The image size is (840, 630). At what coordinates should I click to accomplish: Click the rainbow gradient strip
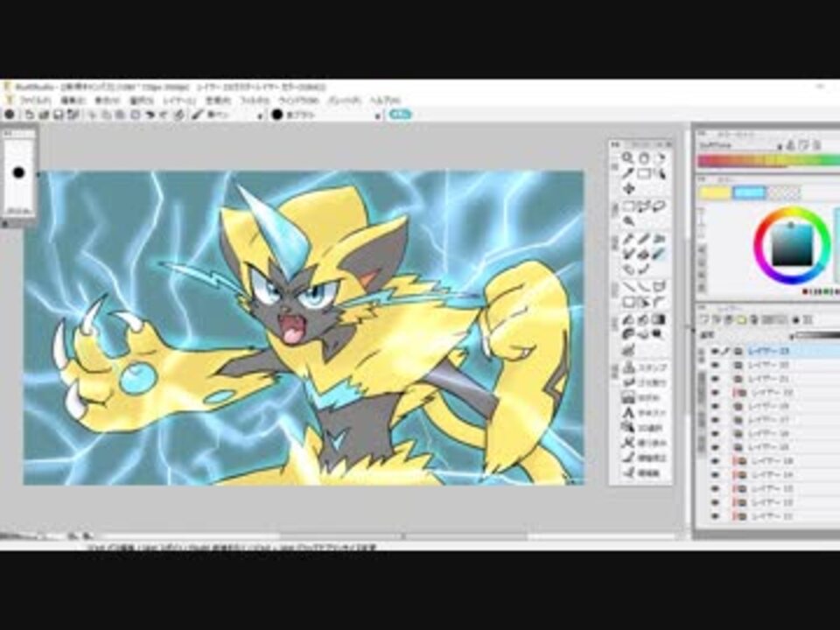click(769, 160)
